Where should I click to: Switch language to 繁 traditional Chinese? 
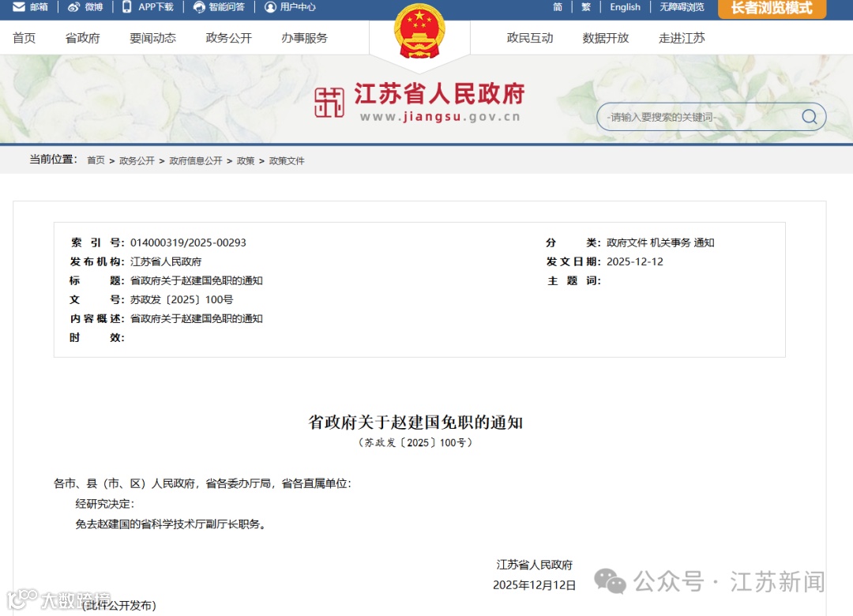tap(584, 8)
